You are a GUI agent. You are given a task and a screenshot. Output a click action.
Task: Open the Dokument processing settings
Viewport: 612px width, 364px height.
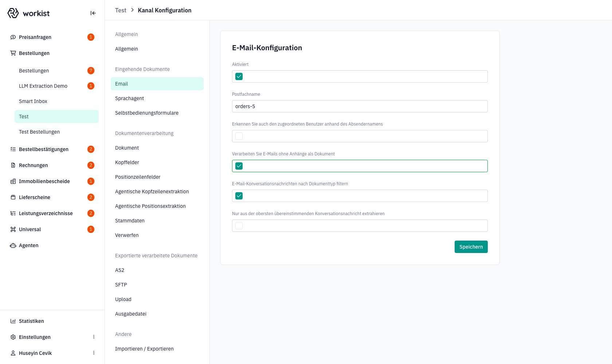157,148
